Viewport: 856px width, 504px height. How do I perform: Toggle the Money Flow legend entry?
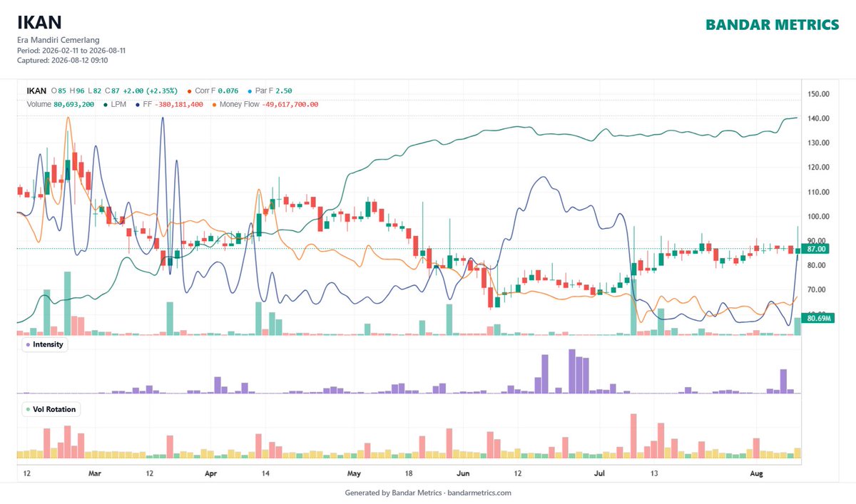[265, 104]
